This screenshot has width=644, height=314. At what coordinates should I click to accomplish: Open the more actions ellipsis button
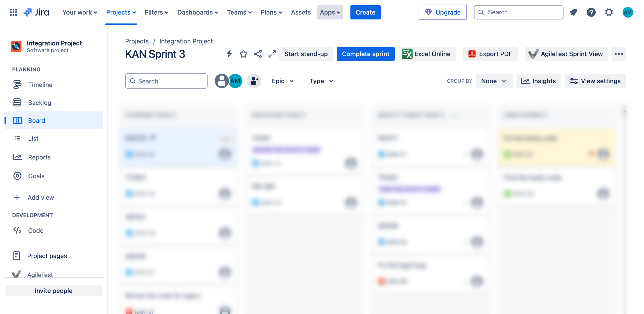pos(619,54)
